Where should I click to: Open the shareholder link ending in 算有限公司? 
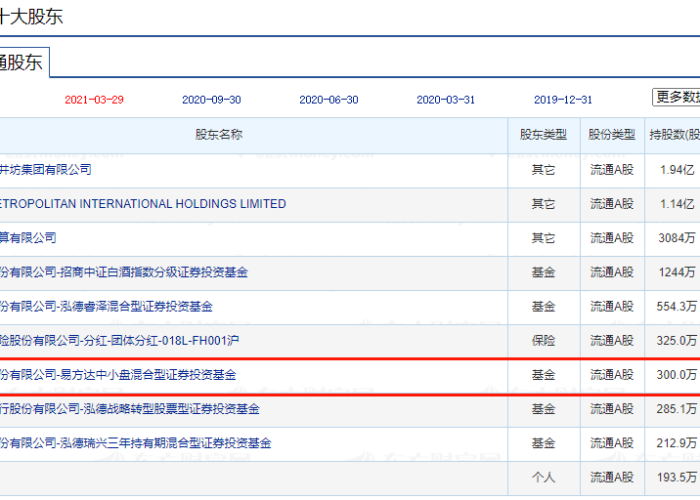pos(28,238)
